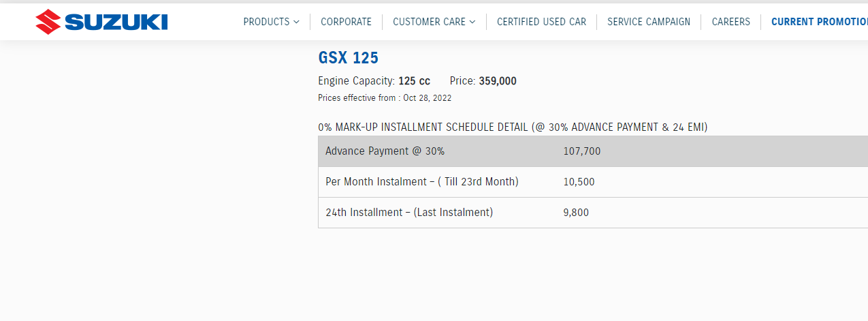Click the 9,800 last instalment value
Screen dimensions: 868x321
576,213
